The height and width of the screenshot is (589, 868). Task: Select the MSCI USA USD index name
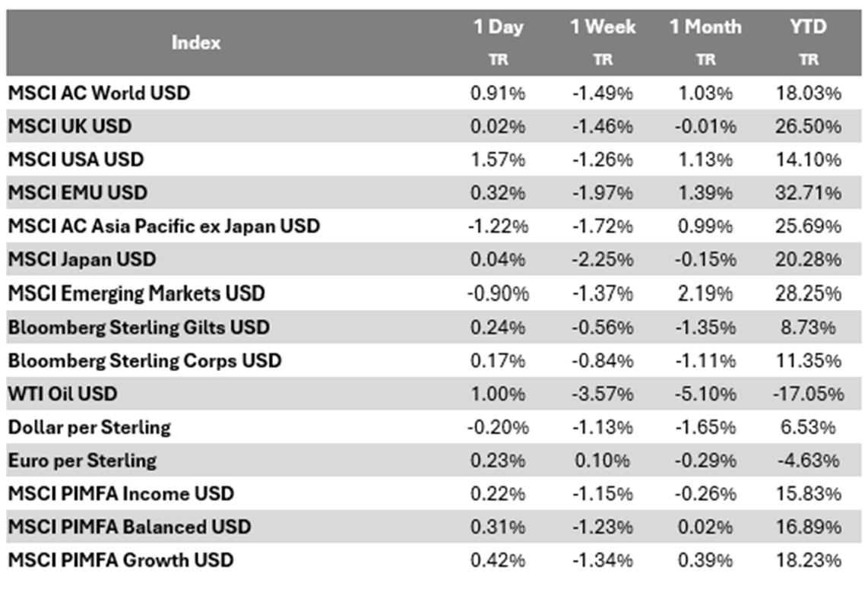pyautogui.click(x=76, y=160)
